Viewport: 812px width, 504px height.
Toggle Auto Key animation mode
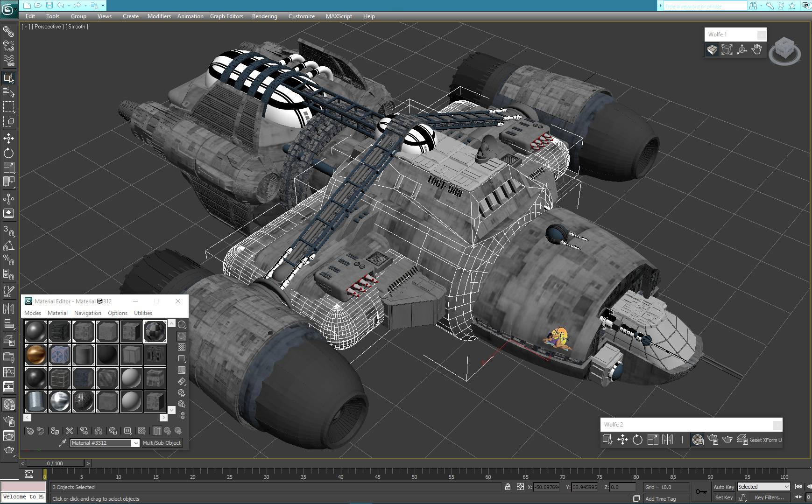click(x=723, y=487)
